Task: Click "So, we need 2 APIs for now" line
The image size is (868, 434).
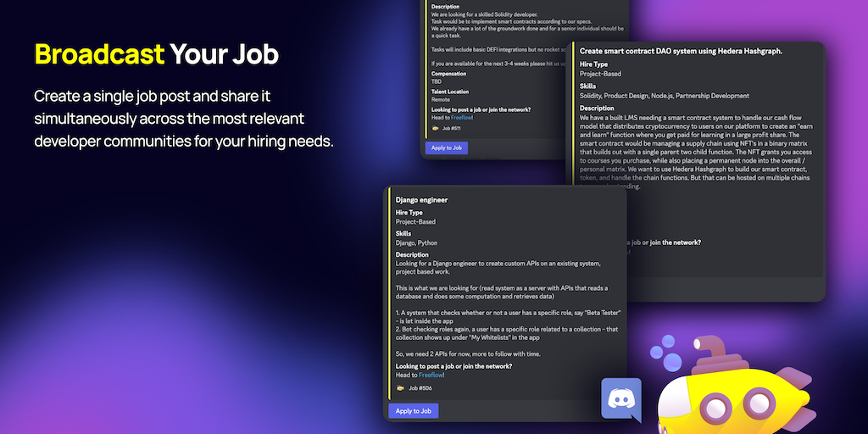Action: coord(468,353)
